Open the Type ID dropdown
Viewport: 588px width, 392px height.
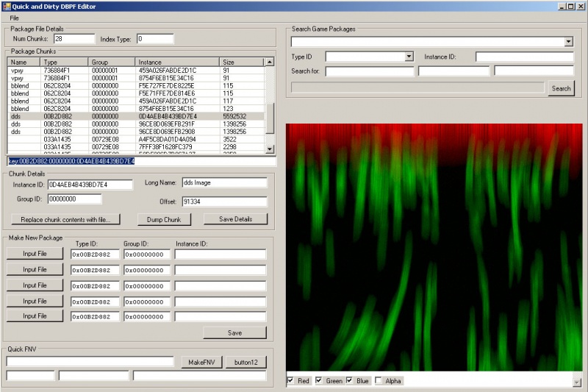tap(409, 57)
